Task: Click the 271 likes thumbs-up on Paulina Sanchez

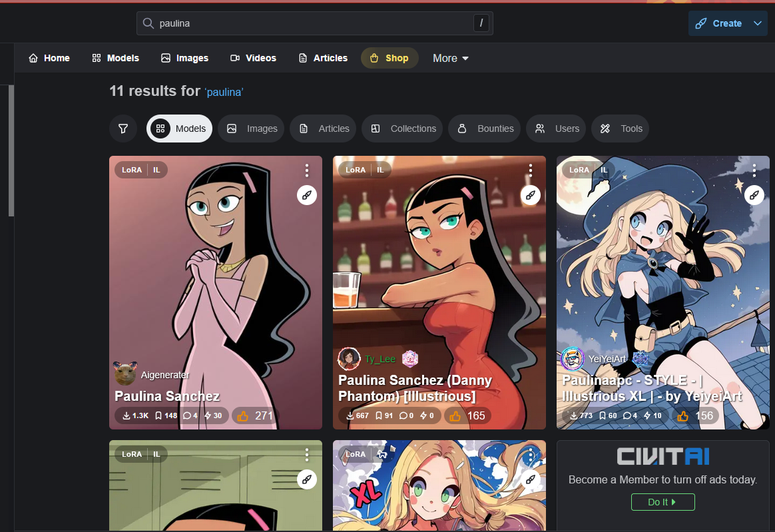Action: (255, 415)
